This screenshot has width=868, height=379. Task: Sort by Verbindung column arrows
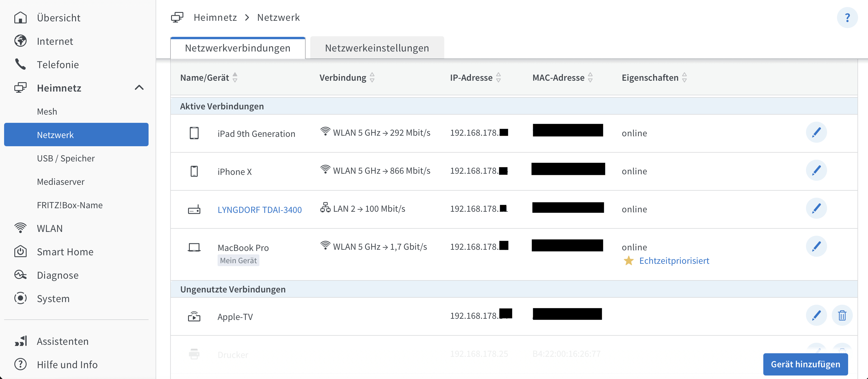[372, 77]
